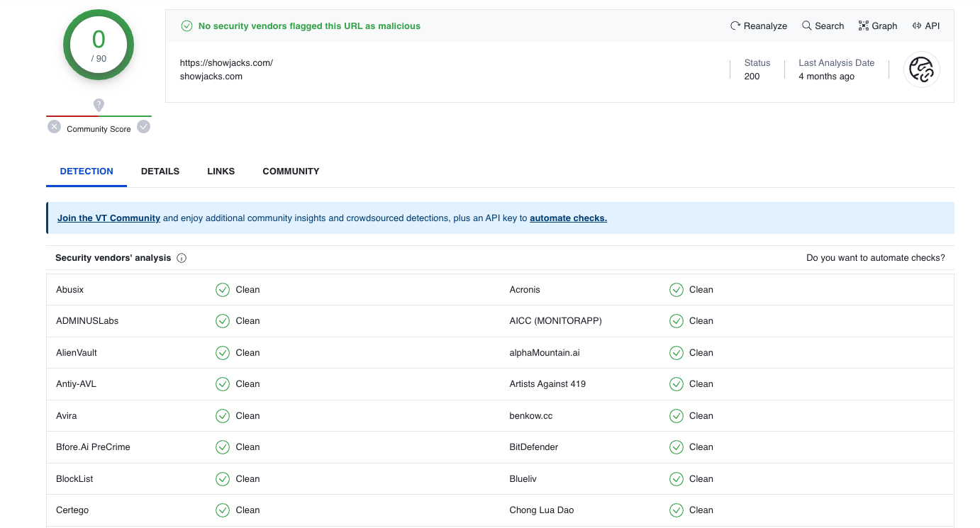Click the showjacks.com domain text
Image resolution: width=980 pixels, height=528 pixels.
coord(211,77)
